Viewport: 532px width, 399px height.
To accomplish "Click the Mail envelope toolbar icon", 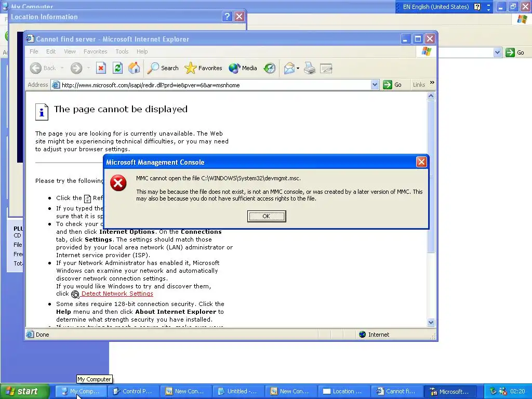I will (x=289, y=68).
